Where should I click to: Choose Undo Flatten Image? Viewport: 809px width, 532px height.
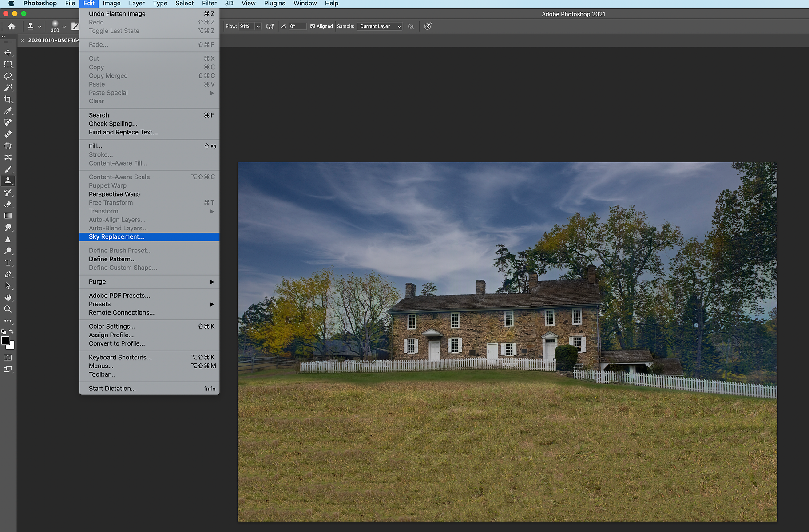pyautogui.click(x=149, y=14)
